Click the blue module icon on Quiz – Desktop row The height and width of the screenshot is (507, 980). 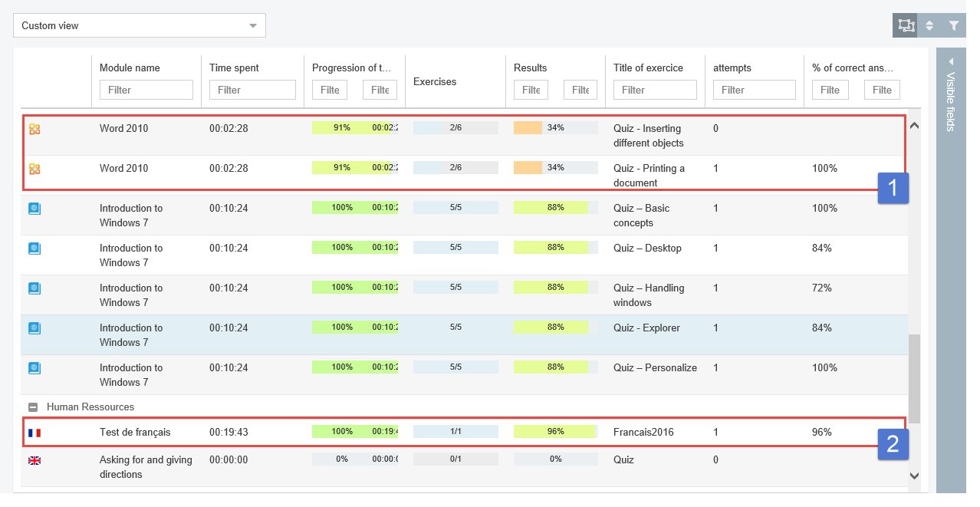pyautogui.click(x=34, y=249)
